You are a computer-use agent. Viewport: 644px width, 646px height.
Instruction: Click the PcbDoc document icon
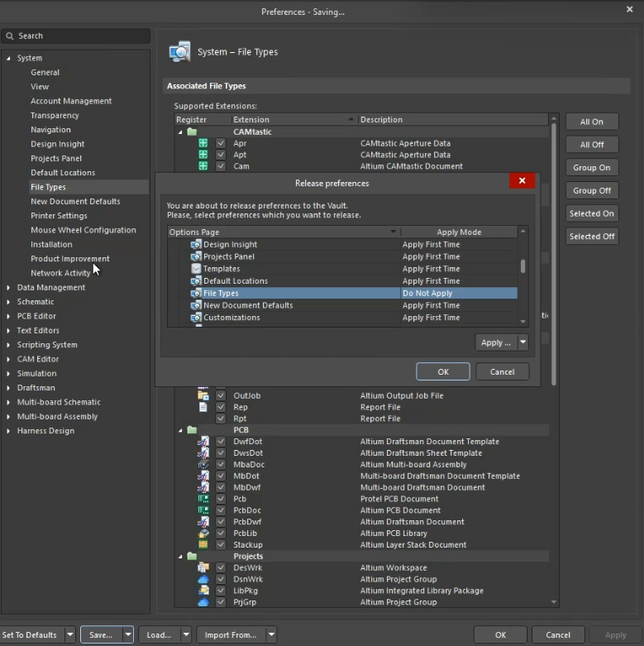pos(203,510)
